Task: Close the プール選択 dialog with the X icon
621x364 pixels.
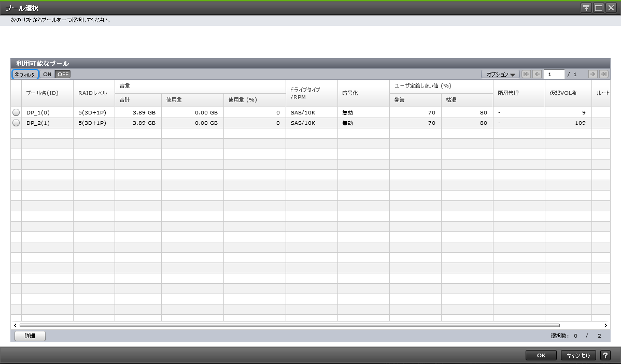Action: (x=611, y=8)
